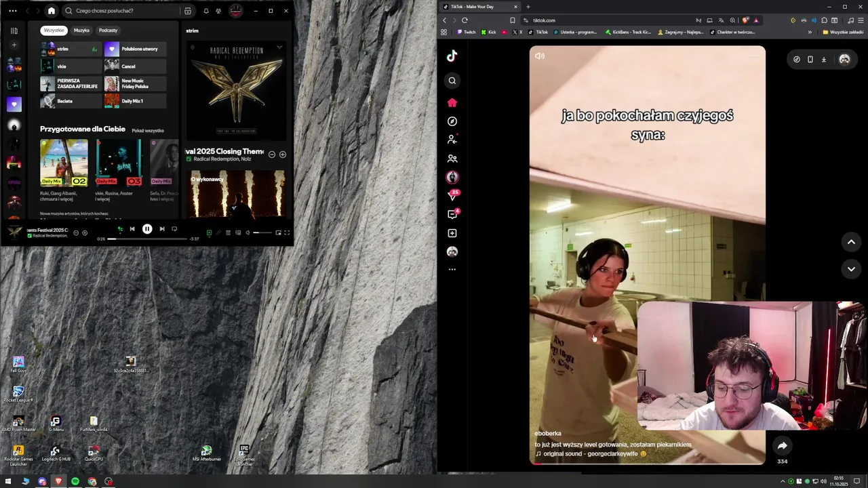Skip to next Spotify track
868x488 pixels.
tap(162, 229)
